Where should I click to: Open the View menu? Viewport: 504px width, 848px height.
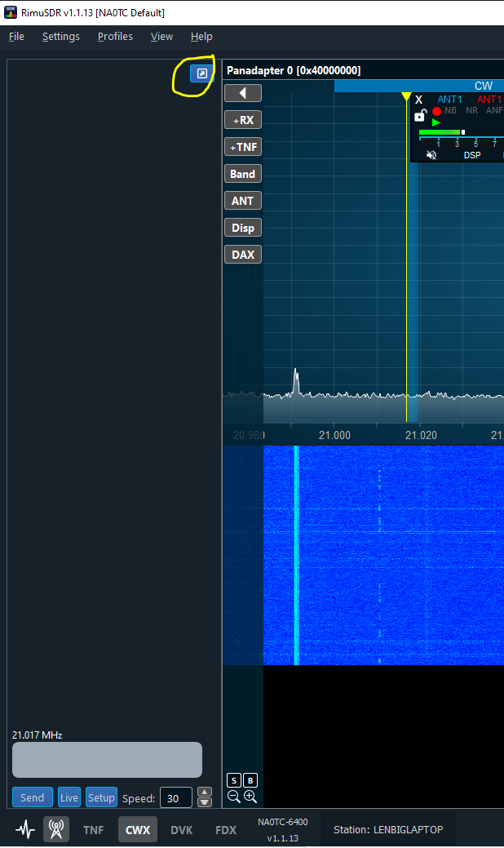pyautogui.click(x=161, y=36)
